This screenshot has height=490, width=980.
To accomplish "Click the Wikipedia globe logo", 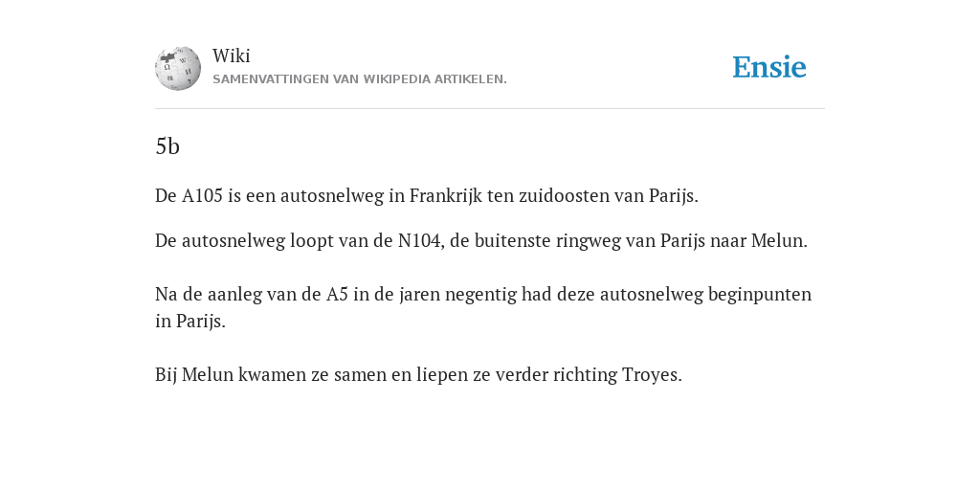I will (x=178, y=68).
